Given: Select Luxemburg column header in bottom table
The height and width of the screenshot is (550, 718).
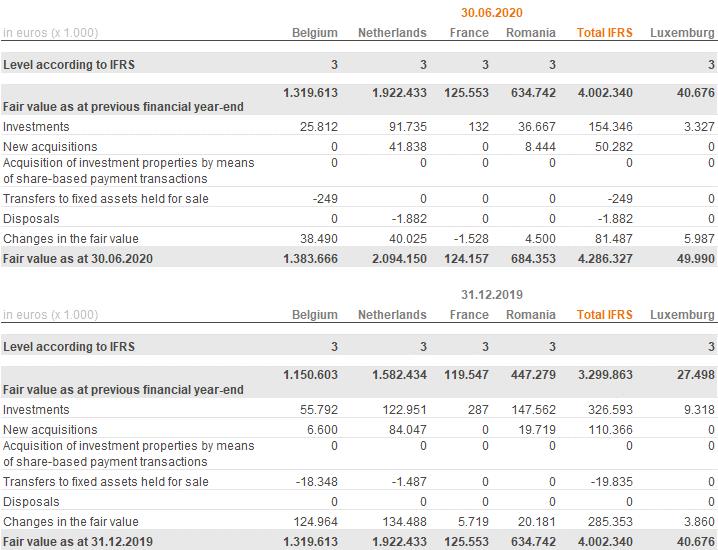Looking at the screenshot, I should point(682,315).
